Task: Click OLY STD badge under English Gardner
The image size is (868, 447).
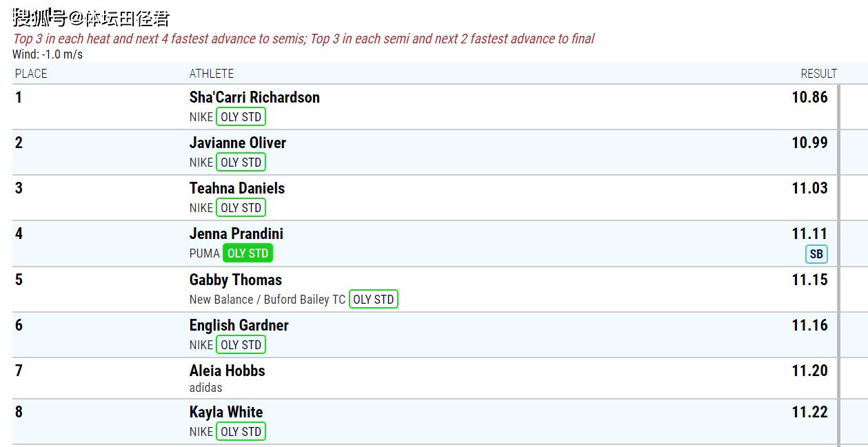Action: point(241,345)
